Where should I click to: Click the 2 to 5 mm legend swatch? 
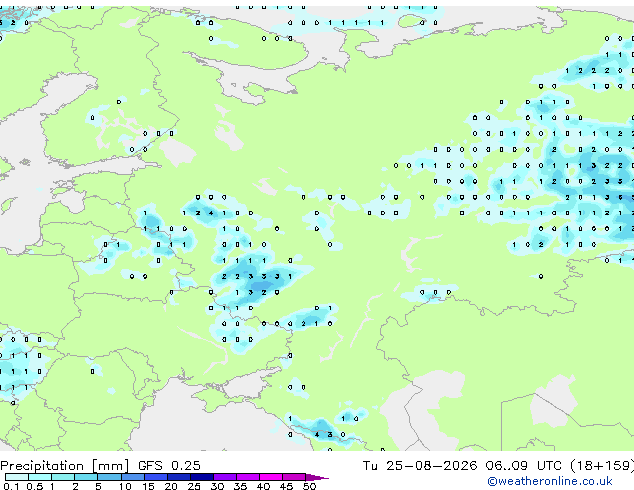coord(86,477)
